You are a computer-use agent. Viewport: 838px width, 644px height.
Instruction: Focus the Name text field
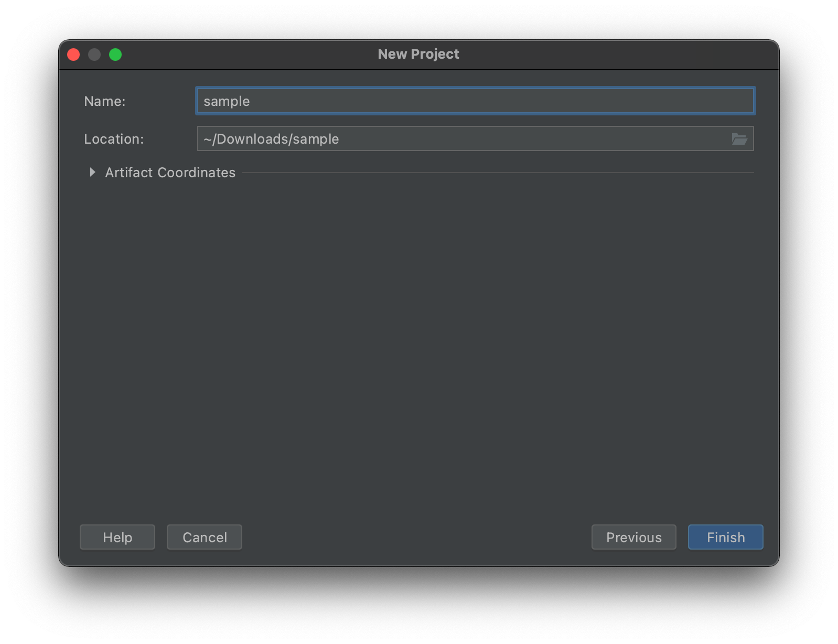click(475, 101)
